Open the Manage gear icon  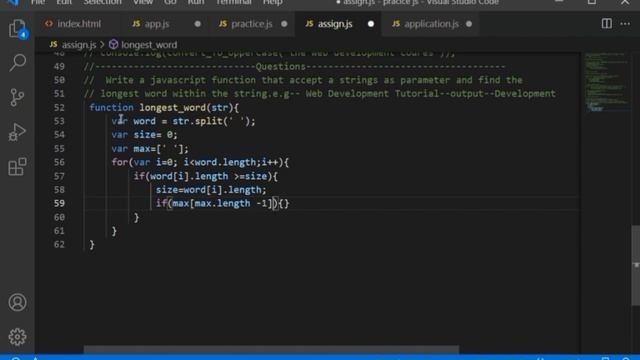coord(17,337)
